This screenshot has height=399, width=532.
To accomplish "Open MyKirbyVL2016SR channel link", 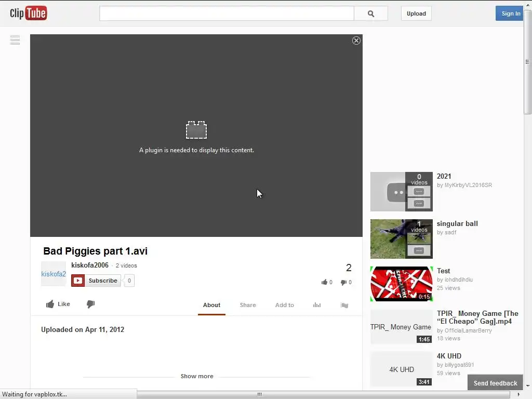I will click(x=468, y=185).
